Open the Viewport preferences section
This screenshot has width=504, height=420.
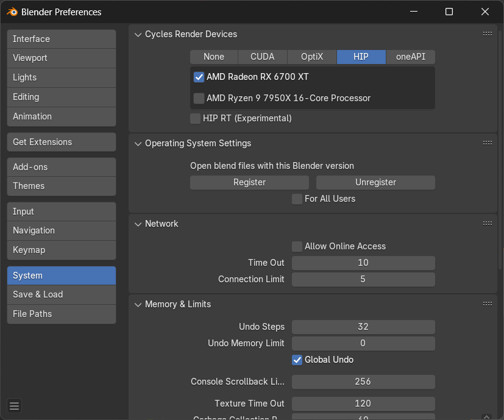click(x=62, y=58)
